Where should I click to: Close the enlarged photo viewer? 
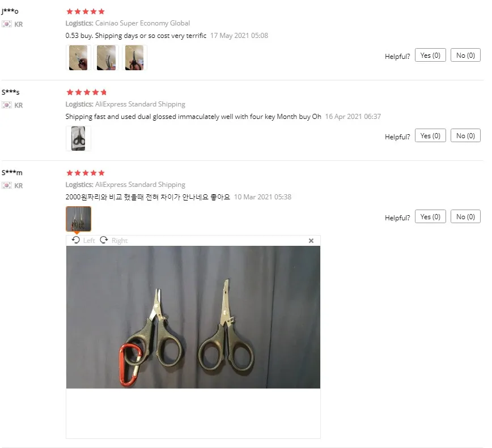(x=311, y=241)
